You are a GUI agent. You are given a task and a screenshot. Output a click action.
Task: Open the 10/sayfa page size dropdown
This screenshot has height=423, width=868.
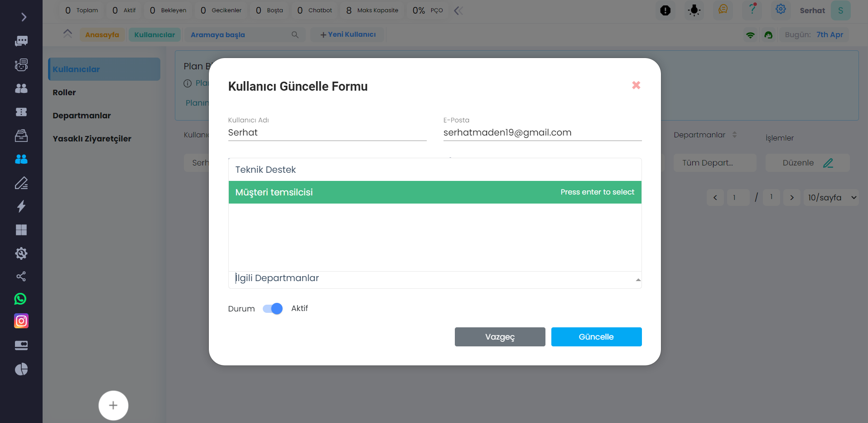pos(831,198)
